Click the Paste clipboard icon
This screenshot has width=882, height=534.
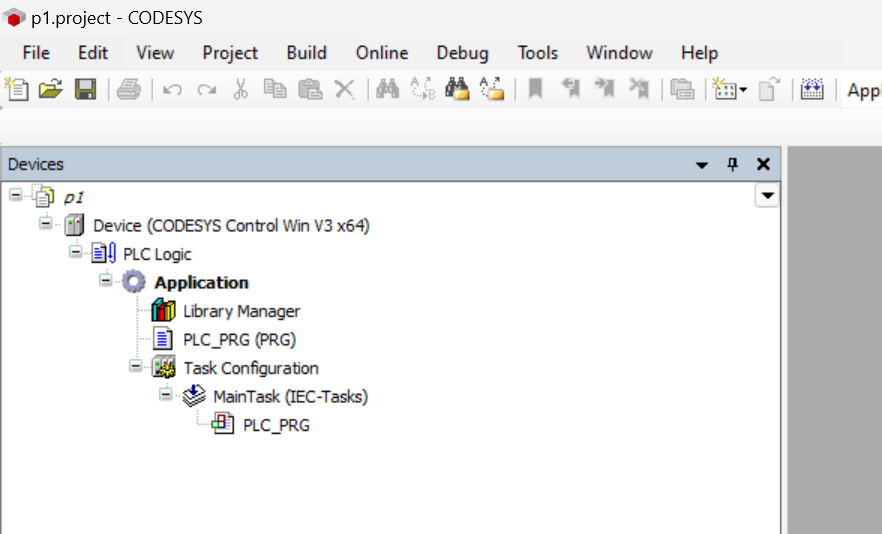click(310, 89)
